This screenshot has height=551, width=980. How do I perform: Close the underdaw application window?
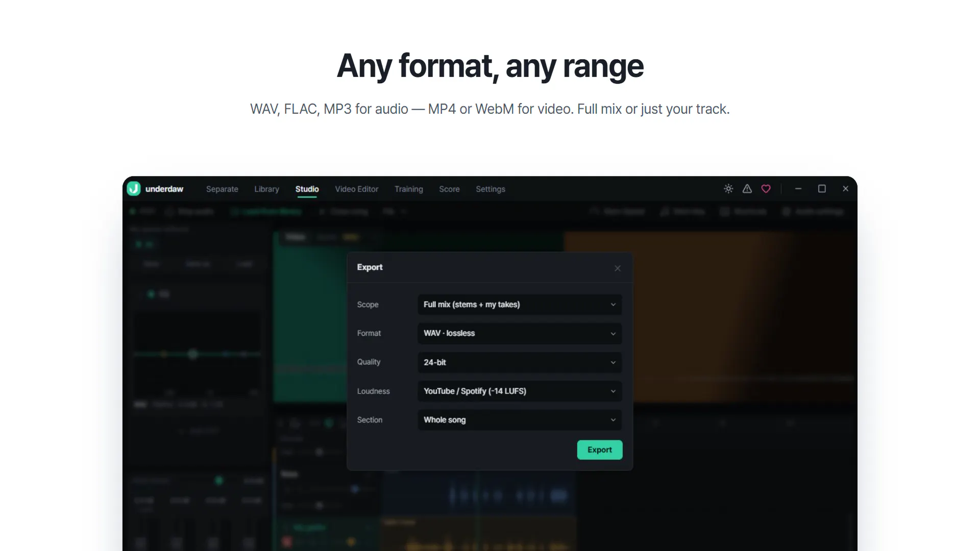click(x=846, y=189)
